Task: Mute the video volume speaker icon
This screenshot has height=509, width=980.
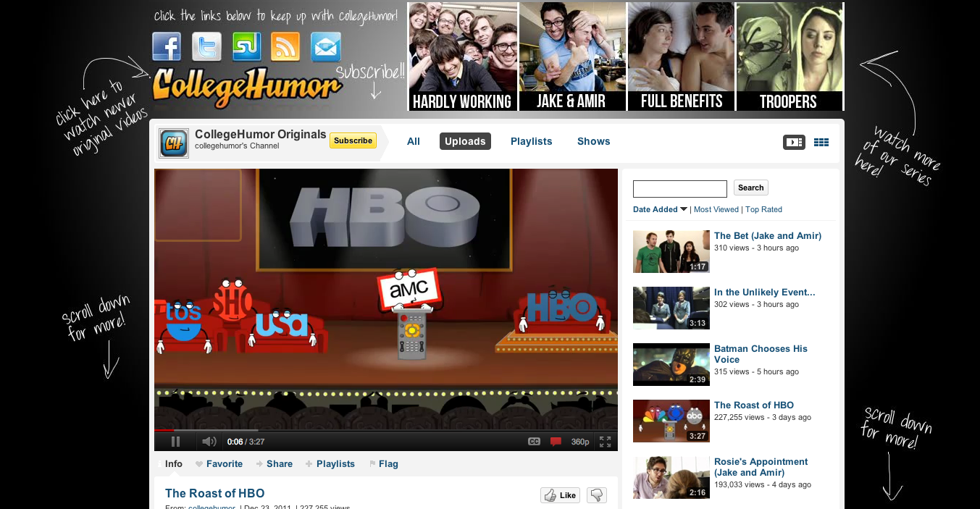Action: pyautogui.click(x=209, y=442)
